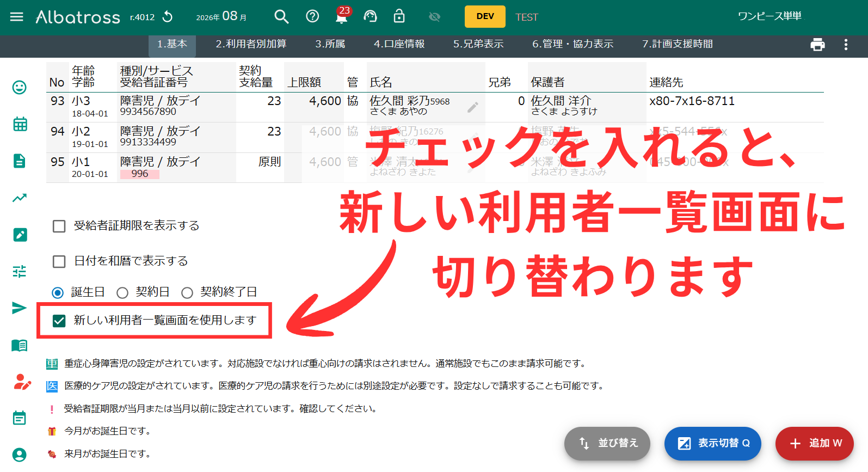Click the 保護者 column header
Screen dimensions: 868x472
click(547, 82)
